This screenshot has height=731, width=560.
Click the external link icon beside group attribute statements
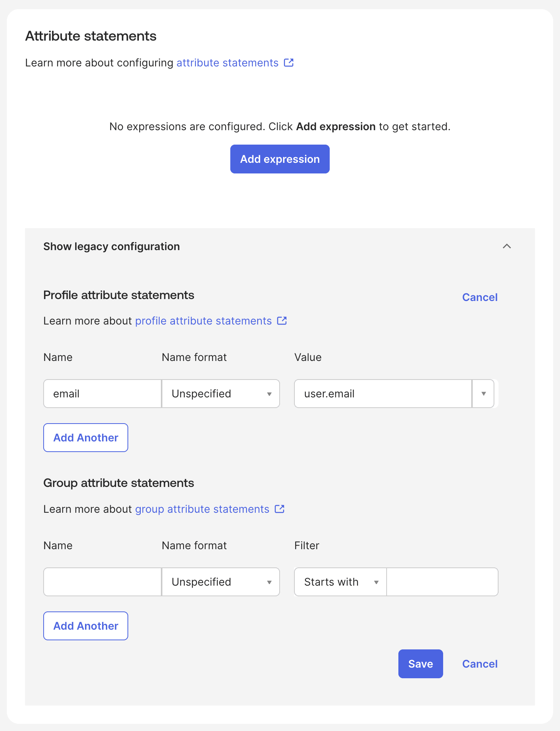(280, 509)
